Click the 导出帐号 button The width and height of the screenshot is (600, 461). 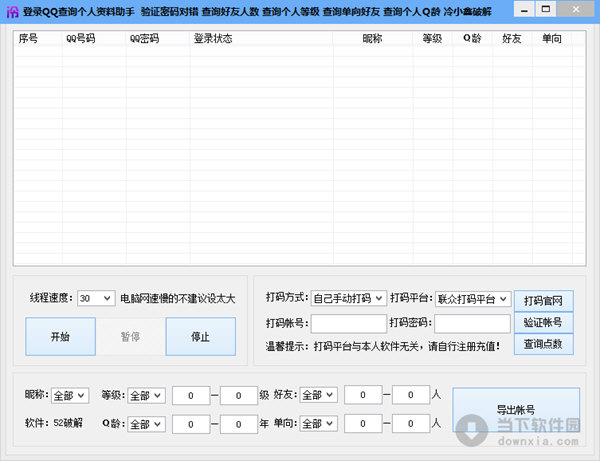point(516,410)
